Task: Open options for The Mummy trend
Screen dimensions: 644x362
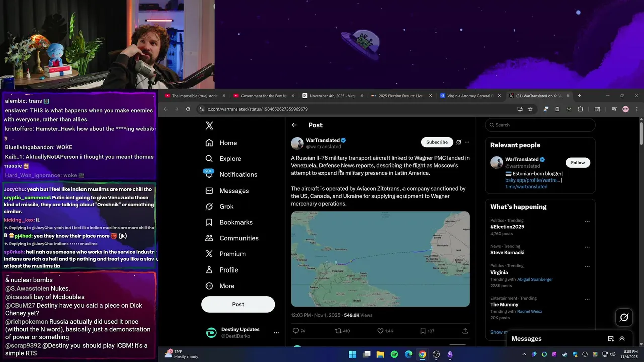Action: [587, 299]
